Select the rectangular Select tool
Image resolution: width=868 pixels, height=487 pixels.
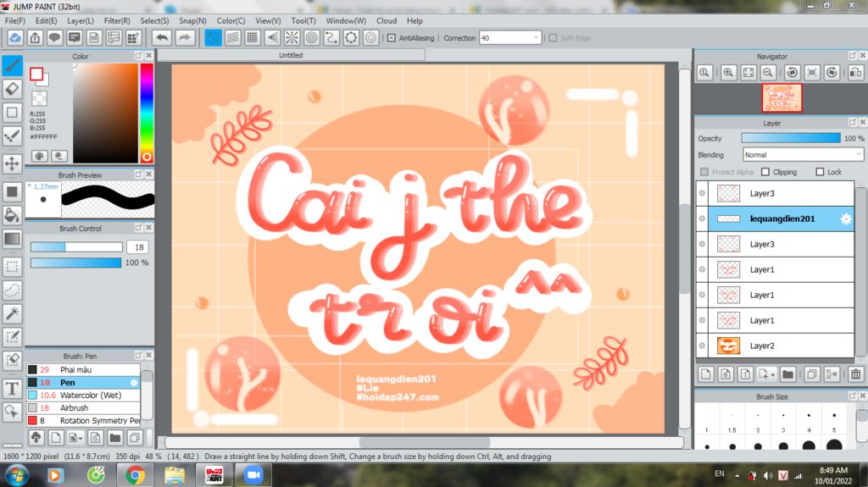tap(12, 267)
